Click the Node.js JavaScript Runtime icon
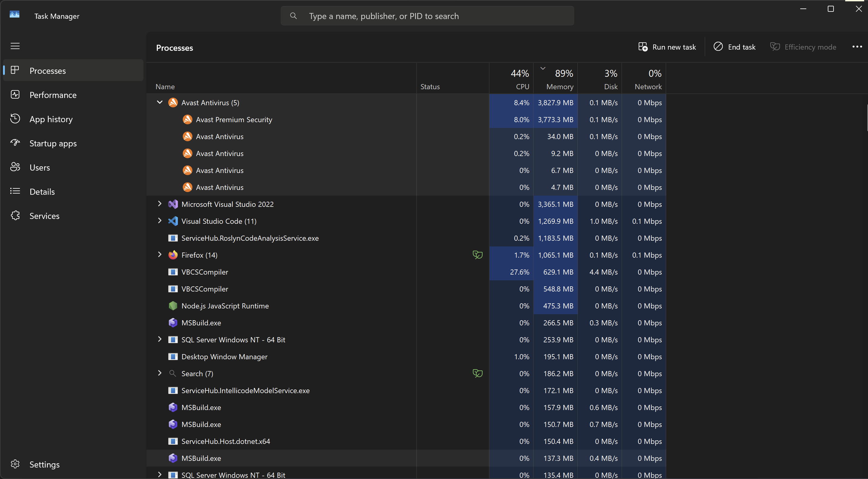 [x=173, y=306]
